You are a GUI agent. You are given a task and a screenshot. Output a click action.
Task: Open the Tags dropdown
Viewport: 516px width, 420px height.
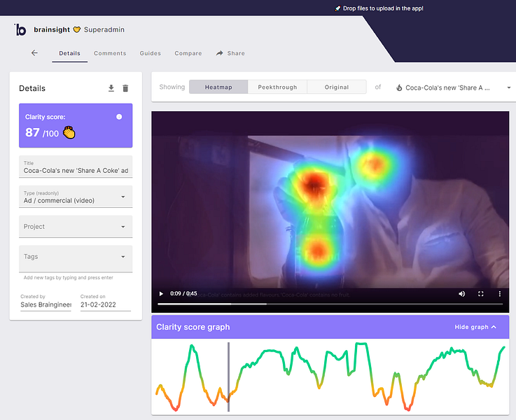[76, 259]
